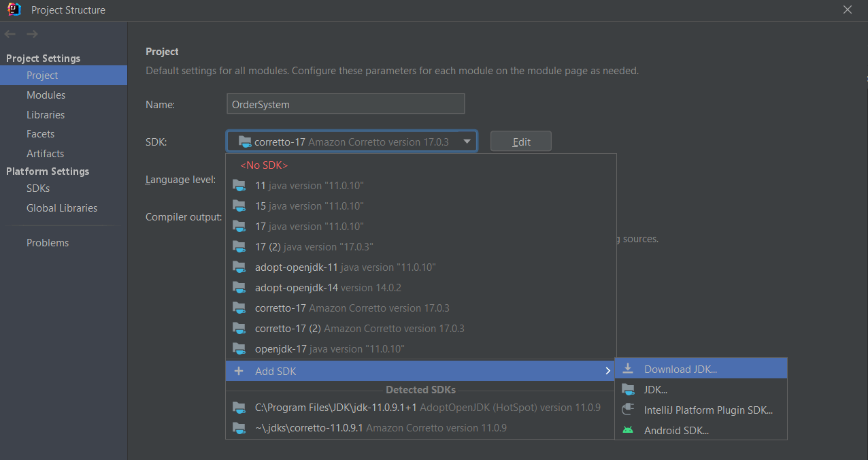Click the project Name input field

click(346, 104)
